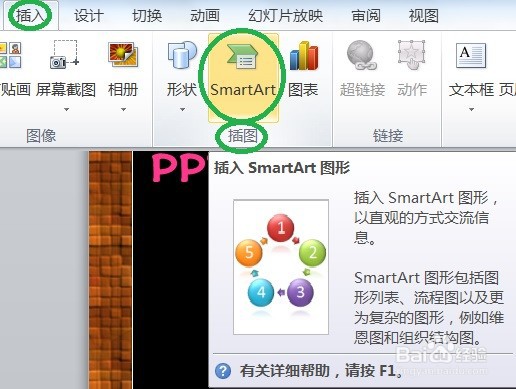Image resolution: width=516 pixels, height=389 pixels.
Task: Insert a SmartArt graphic
Action: pyautogui.click(x=243, y=77)
